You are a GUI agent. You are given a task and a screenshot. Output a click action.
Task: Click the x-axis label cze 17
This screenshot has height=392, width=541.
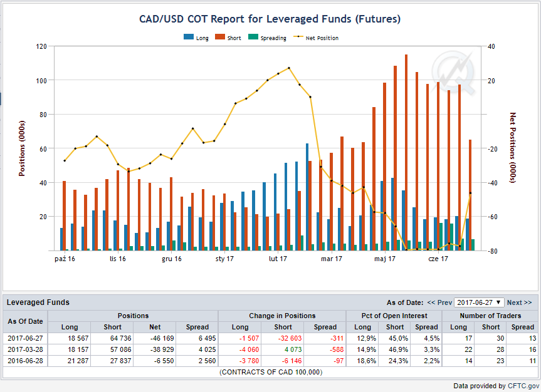[x=438, y=259]
